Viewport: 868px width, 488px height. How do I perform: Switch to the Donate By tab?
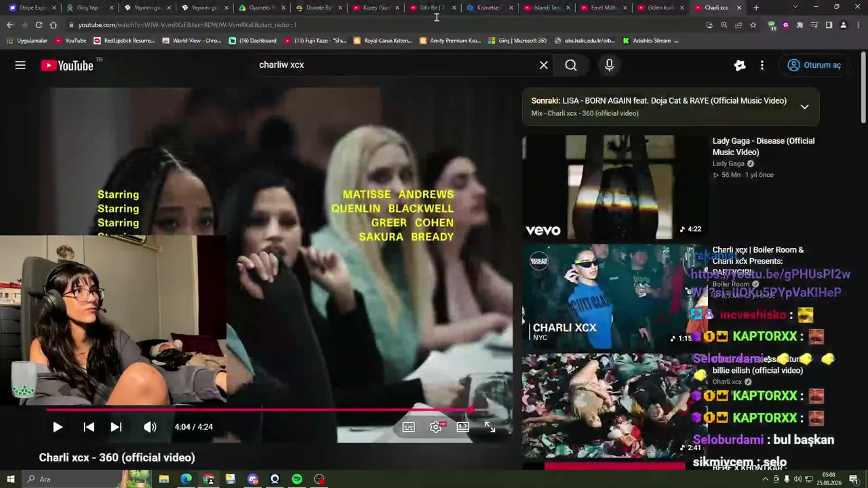coord(320,7)
